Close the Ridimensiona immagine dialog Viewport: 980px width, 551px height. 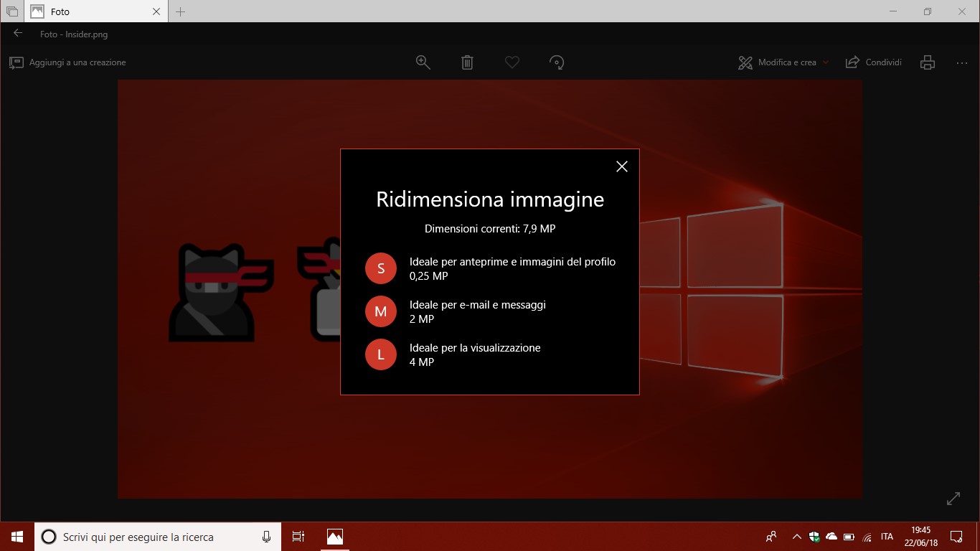[x=621, y=166]
